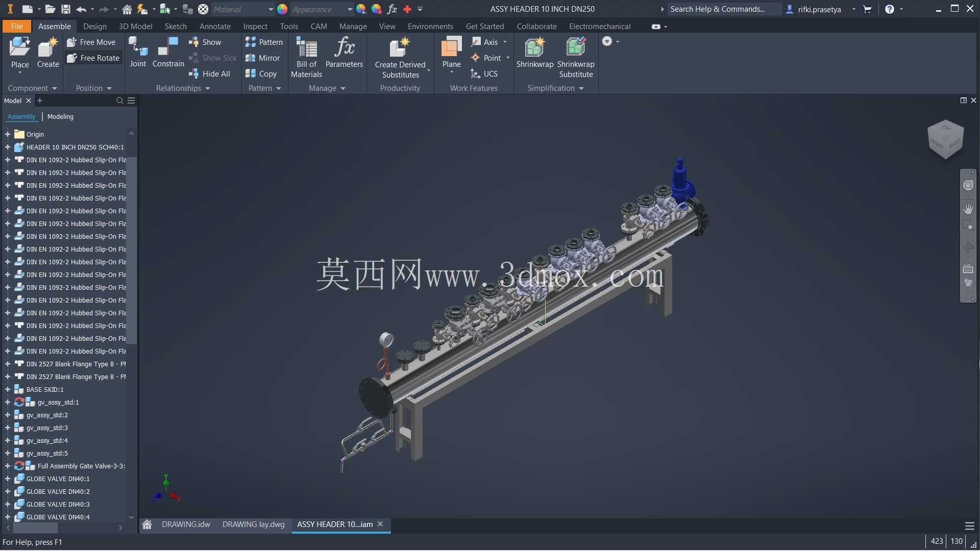Click the Copy components tool

261,74
